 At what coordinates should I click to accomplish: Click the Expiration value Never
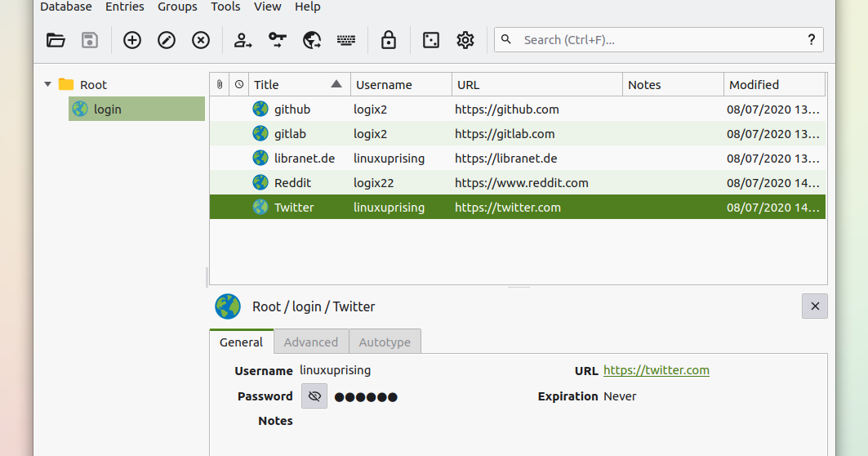[x=620, y=396]
